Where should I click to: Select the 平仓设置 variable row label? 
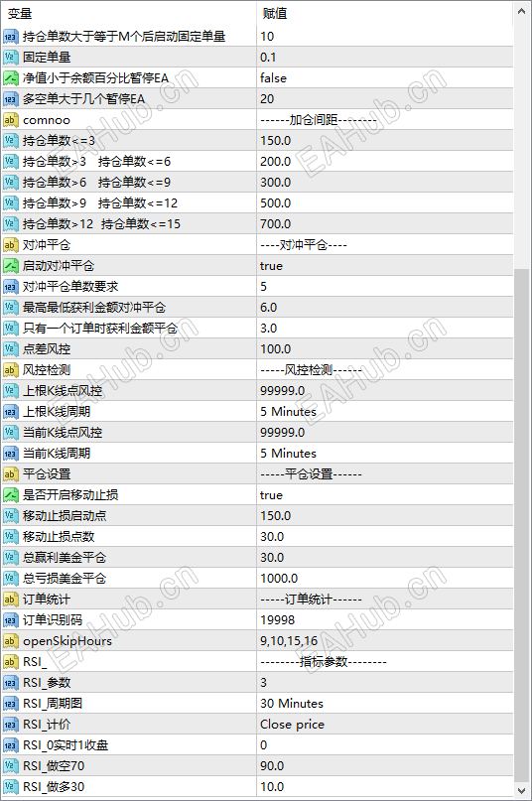tap(47, 474)
